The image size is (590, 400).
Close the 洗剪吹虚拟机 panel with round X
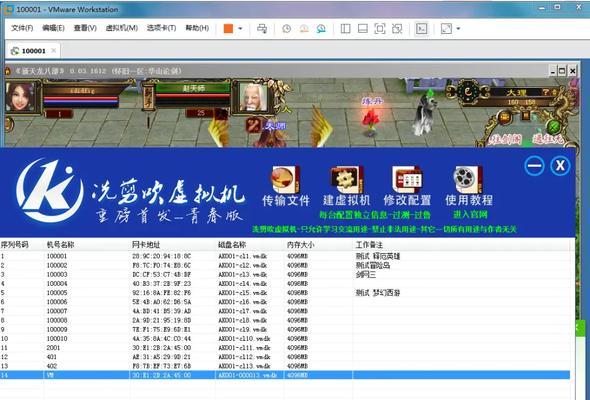coord(560,166)
